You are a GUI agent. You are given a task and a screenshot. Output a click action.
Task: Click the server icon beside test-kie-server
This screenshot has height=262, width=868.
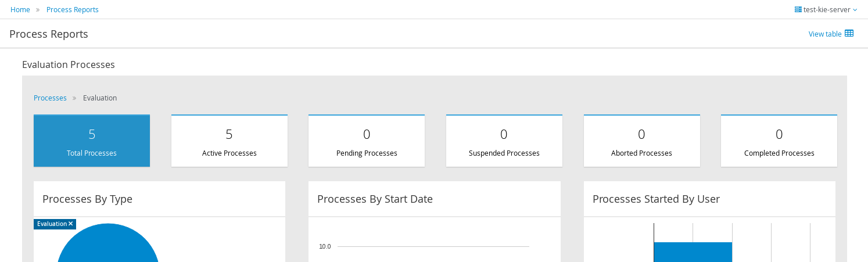[x=798, y=9]
